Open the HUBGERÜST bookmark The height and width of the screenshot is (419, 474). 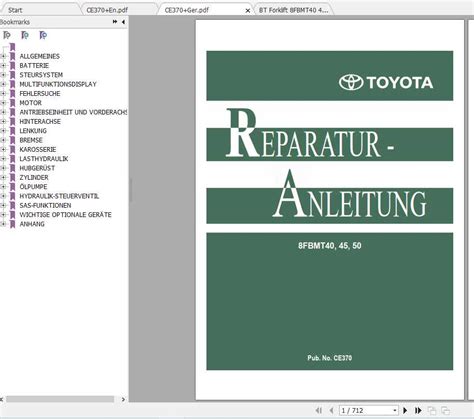pos(37,168)
